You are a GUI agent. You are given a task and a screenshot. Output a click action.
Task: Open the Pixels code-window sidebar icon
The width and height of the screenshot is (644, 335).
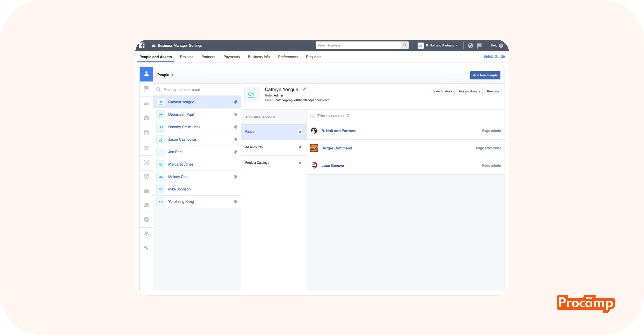point(146,133)
